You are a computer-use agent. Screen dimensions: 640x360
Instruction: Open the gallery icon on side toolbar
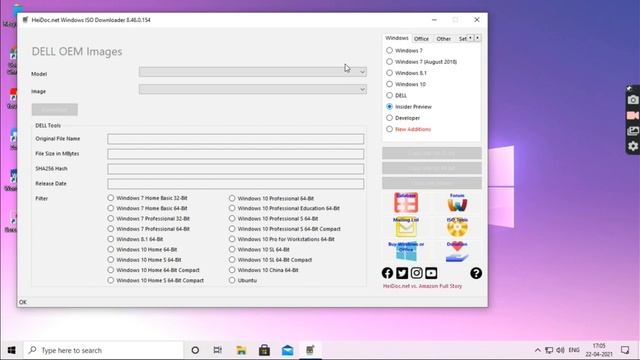[x=633, y=131]
